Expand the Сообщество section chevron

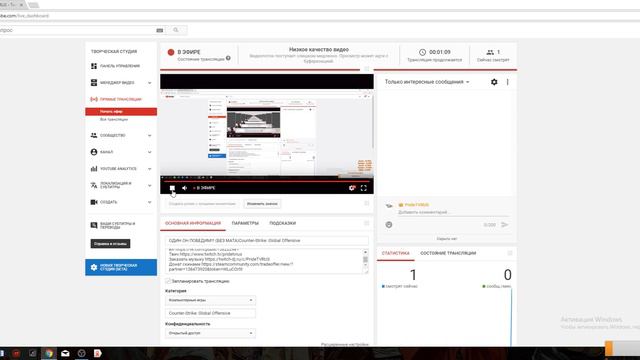pyautogui.click(x=149, y=136)
